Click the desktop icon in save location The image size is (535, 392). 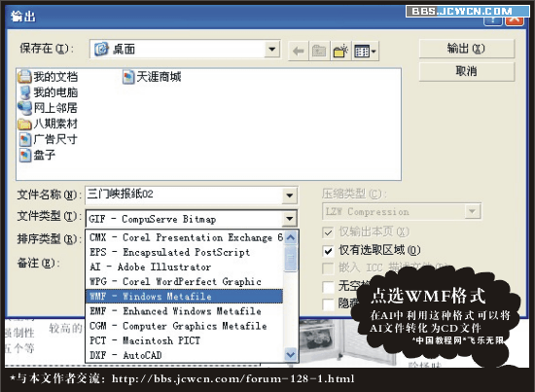tap(101, 50)
